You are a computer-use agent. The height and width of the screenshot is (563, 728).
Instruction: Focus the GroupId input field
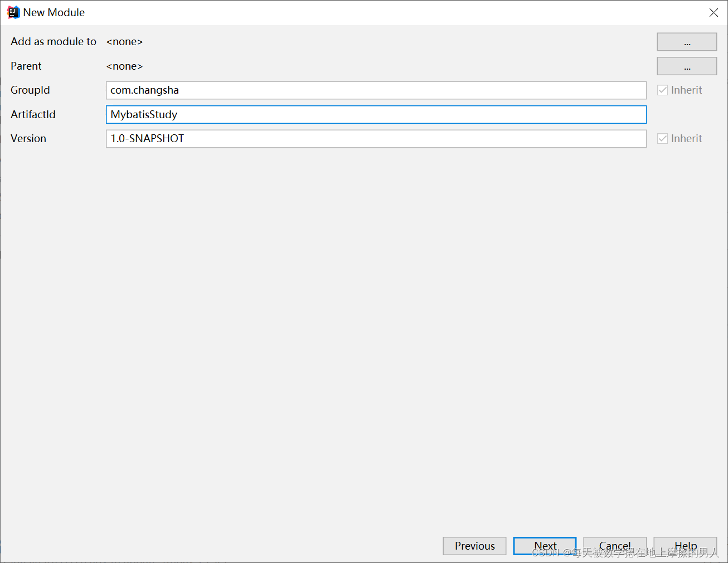(376, 90)
